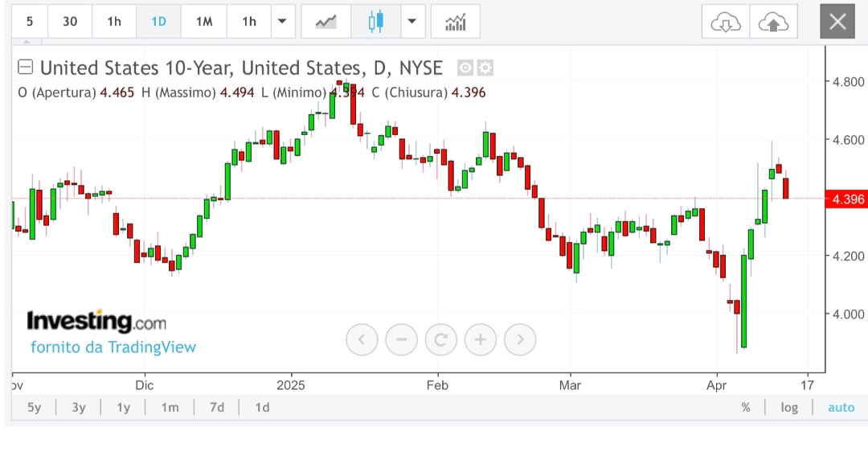Switch to candlestick chart style

click(376, 22)
